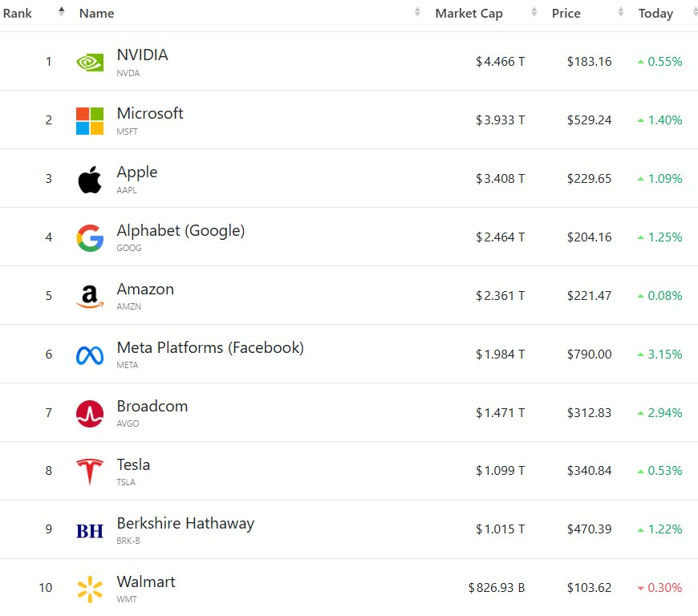The height and width of the screenshot is (616, 698).
Task: Click the Meta infinity logo
Action: (90, 355)
